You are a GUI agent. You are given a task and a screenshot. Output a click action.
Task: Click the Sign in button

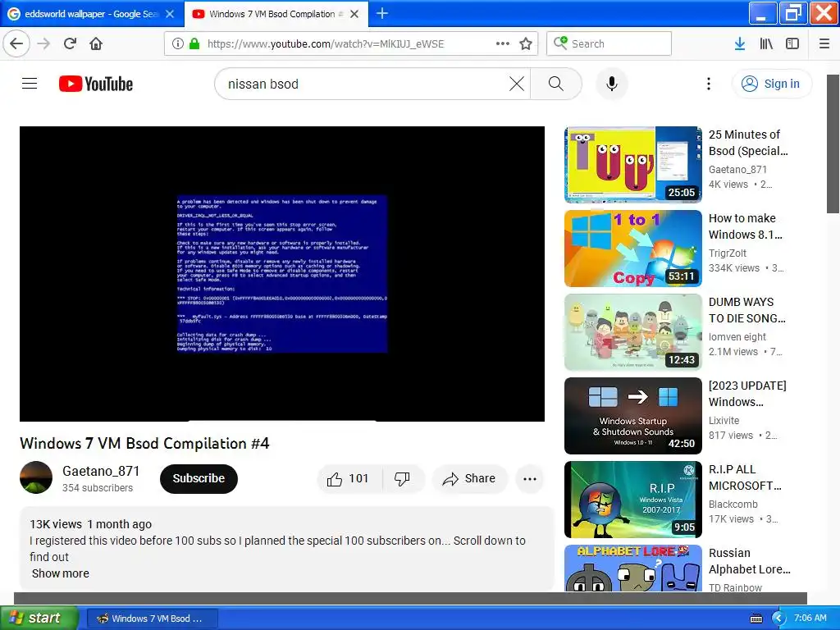coord(772,84)
